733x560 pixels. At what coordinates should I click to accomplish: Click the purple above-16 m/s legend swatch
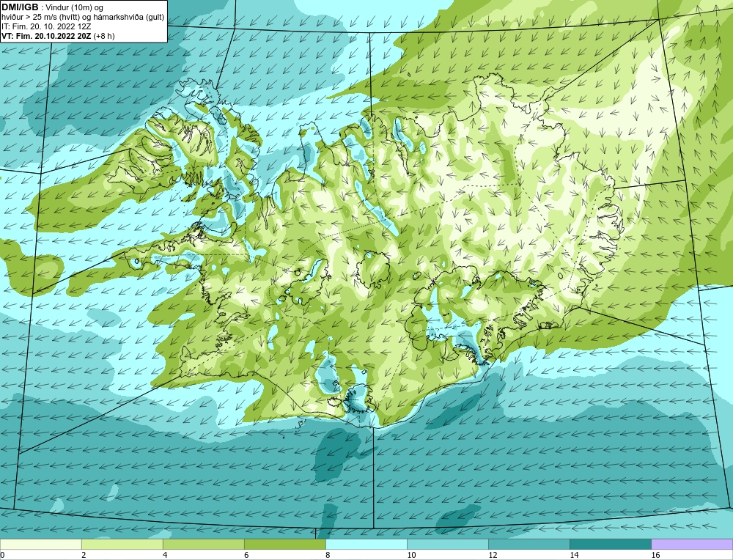pyautogui.click(x=692, y=544)
